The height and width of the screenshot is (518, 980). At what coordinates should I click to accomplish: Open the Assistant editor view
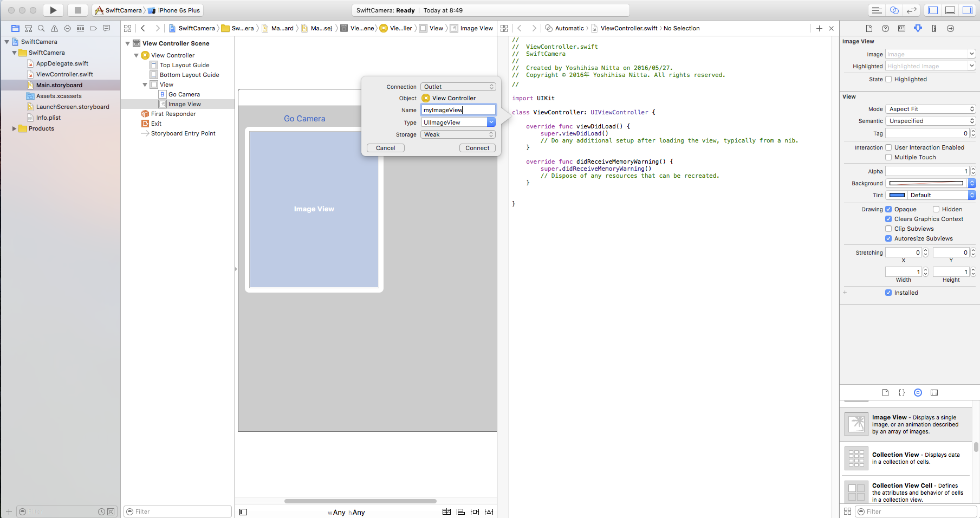(894, 10)
